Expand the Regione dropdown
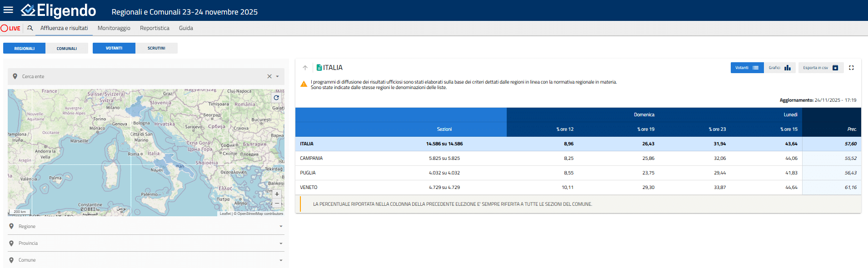The width and height of the screenshot is (868, 268). pyautogui.click(x=145, y=226)
